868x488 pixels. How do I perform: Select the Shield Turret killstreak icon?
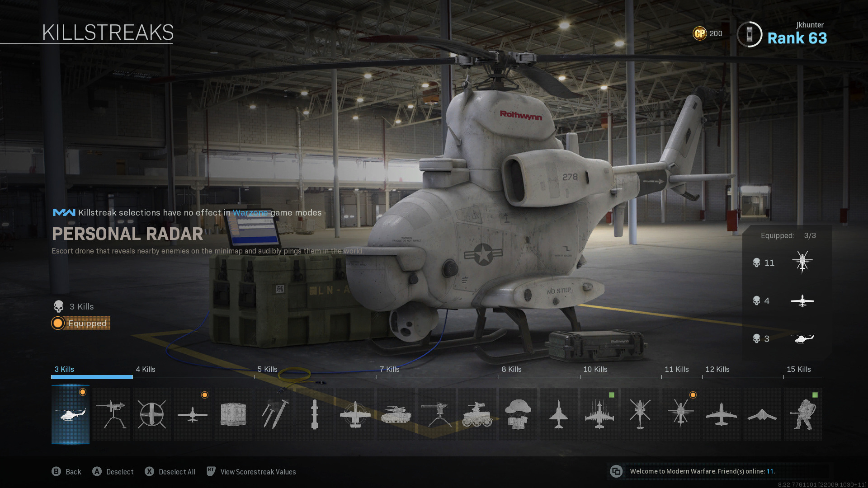click(111, 414)
